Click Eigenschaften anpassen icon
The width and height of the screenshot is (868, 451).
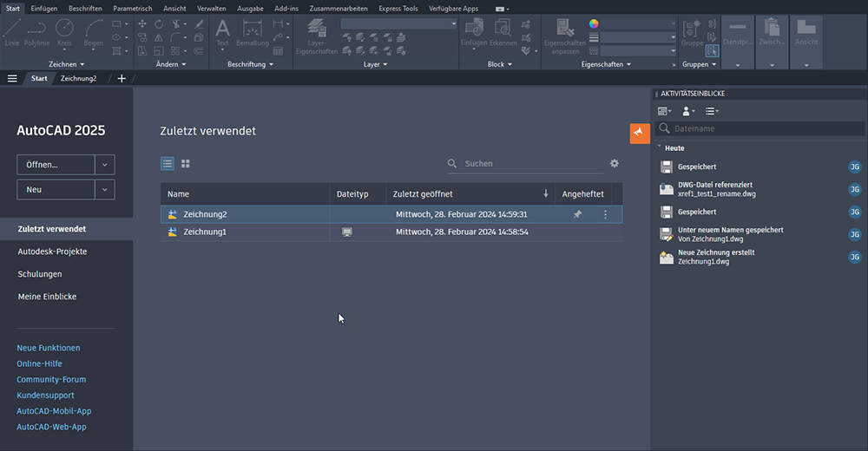pos(565,36)
